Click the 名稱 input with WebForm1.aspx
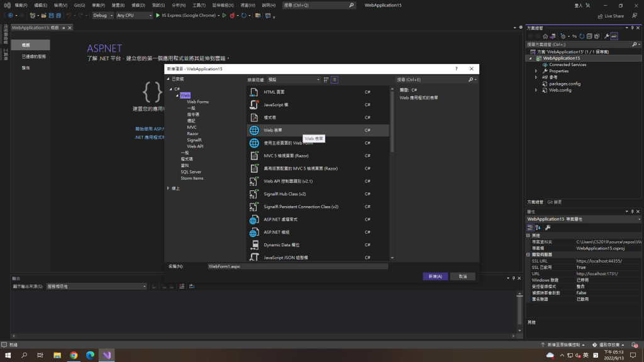 point(297,266)
